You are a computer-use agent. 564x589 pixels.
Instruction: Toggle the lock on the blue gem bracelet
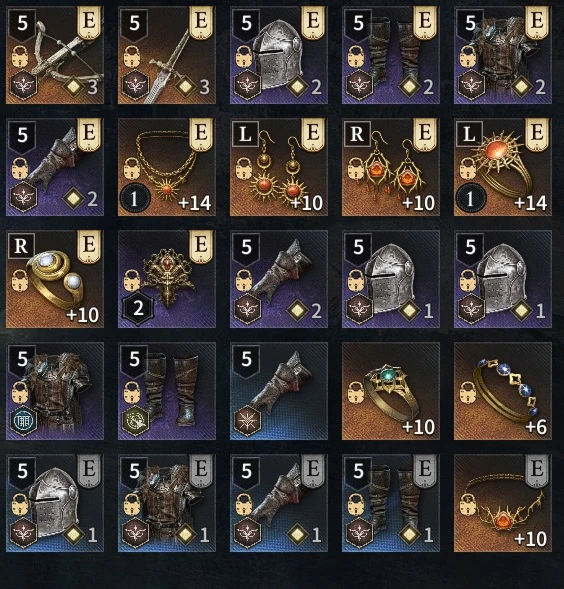pyautogui.click(x=468, y=393)
